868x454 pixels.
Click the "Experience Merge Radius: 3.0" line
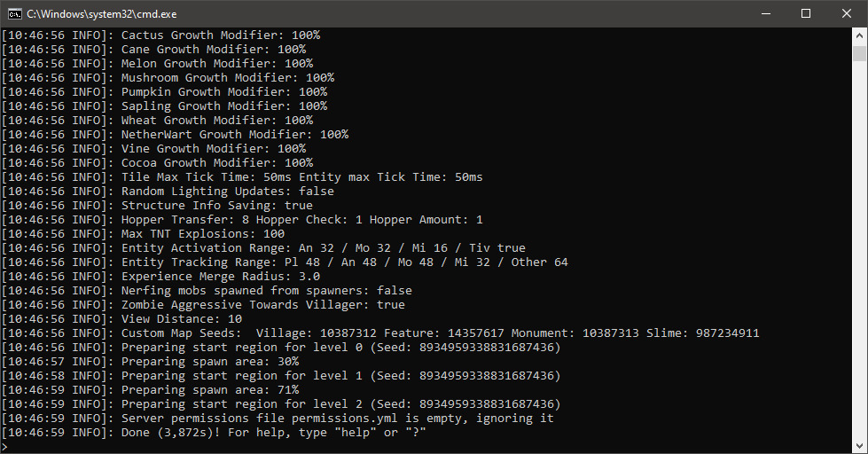coord(220,277)
